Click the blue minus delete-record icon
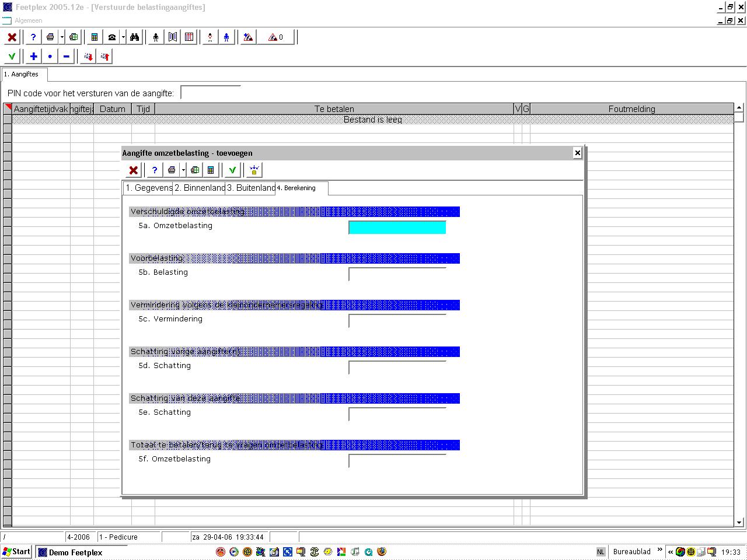The height and width of the screenshot is (560, 747). point(67,57)
